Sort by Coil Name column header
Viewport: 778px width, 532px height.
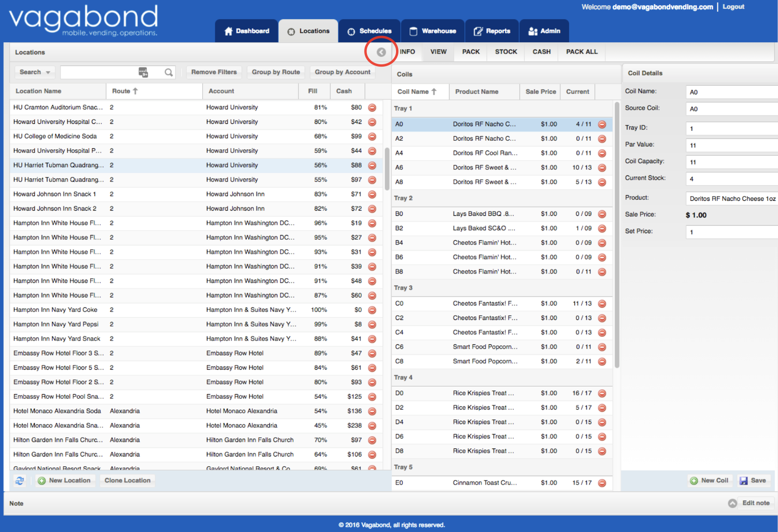click(x=420, y=91)
